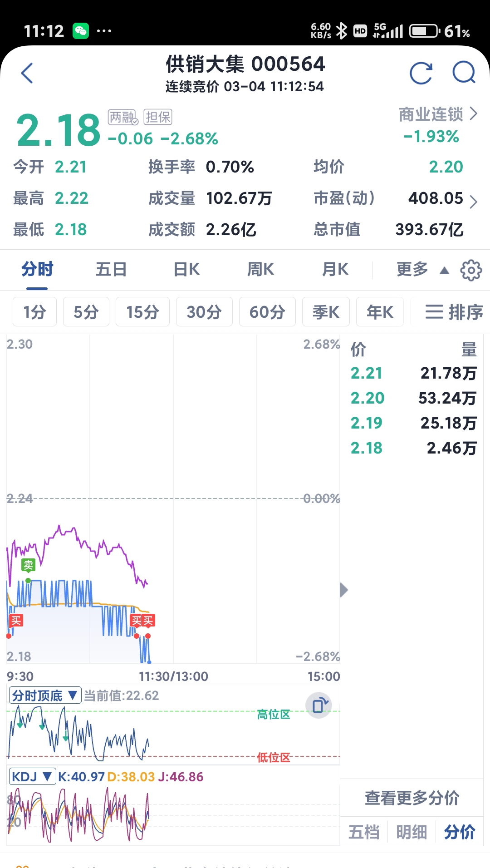Tap the large current price 2.18
This screenshot has height=868, width=490.
click(59, 131)
